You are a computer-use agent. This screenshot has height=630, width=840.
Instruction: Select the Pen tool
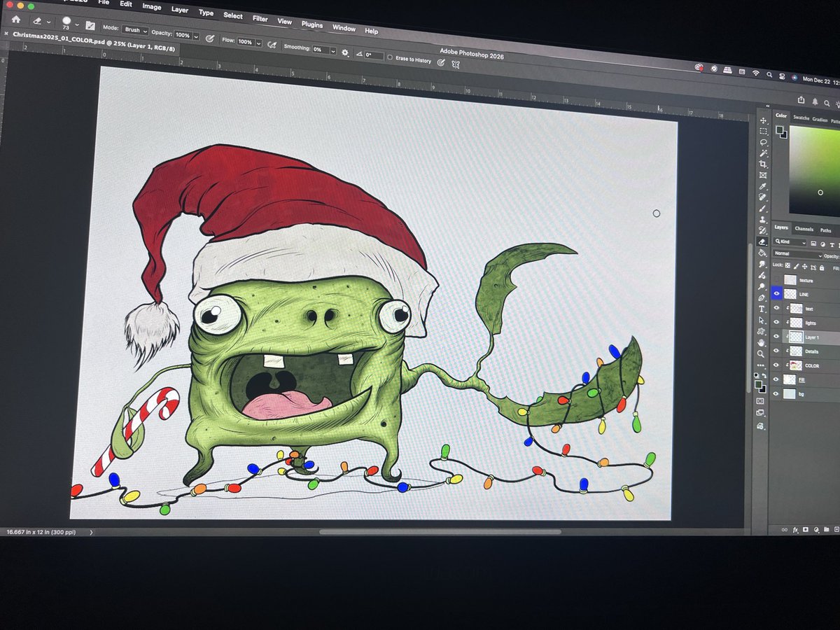tap(762, 297)
